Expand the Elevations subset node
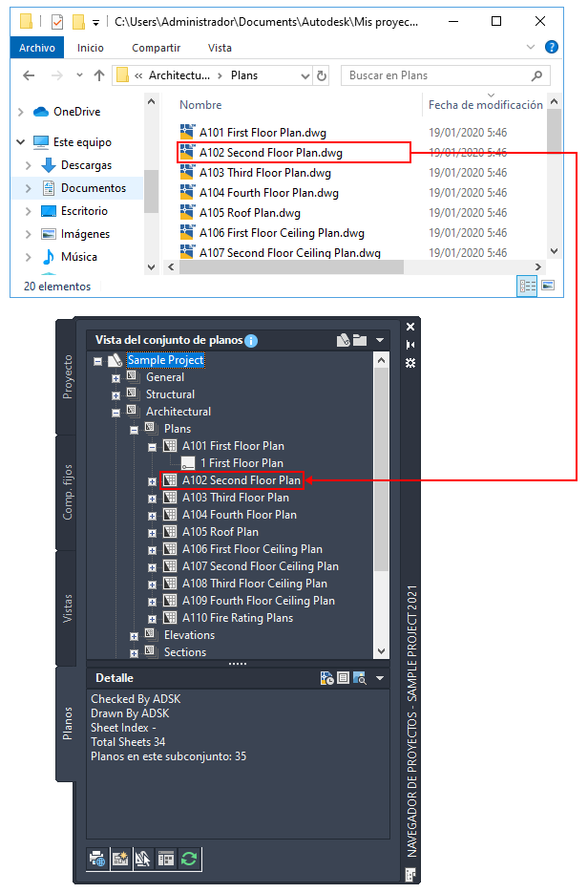Viewport: 588px width, 893px height. (135, 636)
